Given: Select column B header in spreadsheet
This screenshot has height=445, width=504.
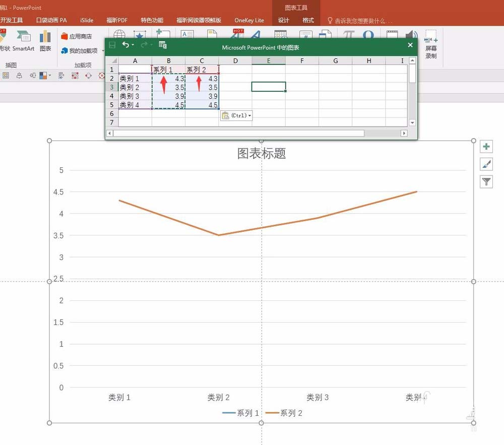Looking at the screenshot, I should 168,60.
